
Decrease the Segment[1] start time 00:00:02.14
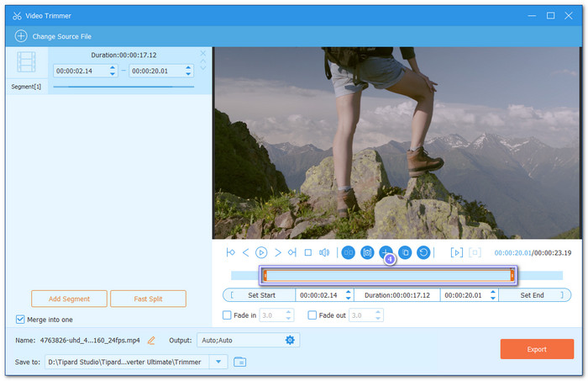click(113, 73)
